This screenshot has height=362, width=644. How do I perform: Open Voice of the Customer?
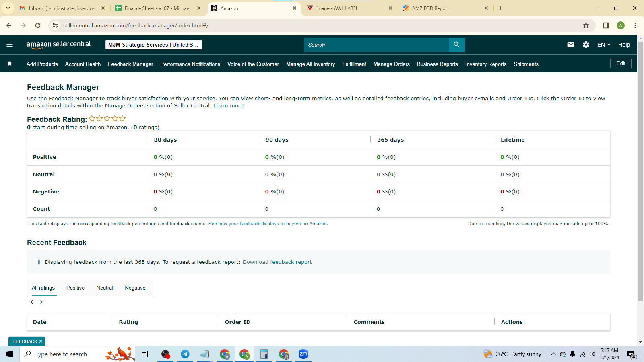tap(253, 64)
